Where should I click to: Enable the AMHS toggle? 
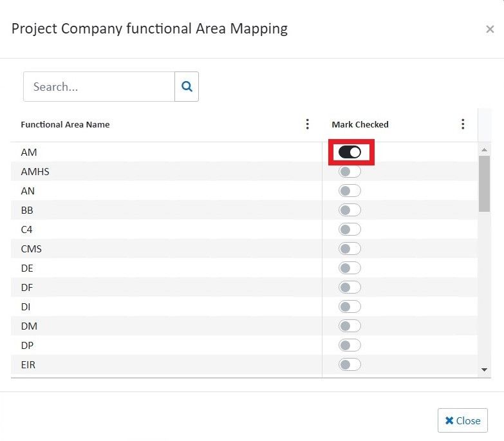click(350, 172)
